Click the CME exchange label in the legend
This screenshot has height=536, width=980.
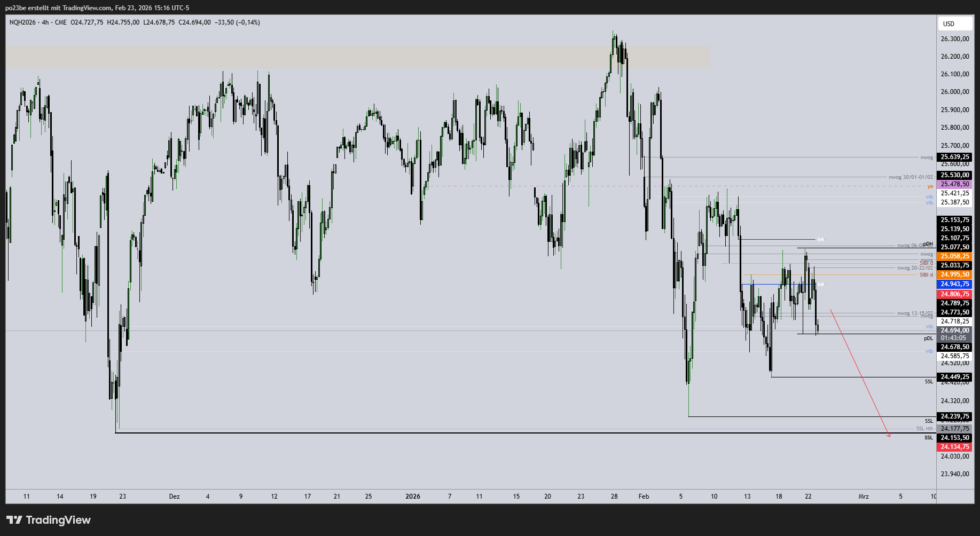point(60,22)
